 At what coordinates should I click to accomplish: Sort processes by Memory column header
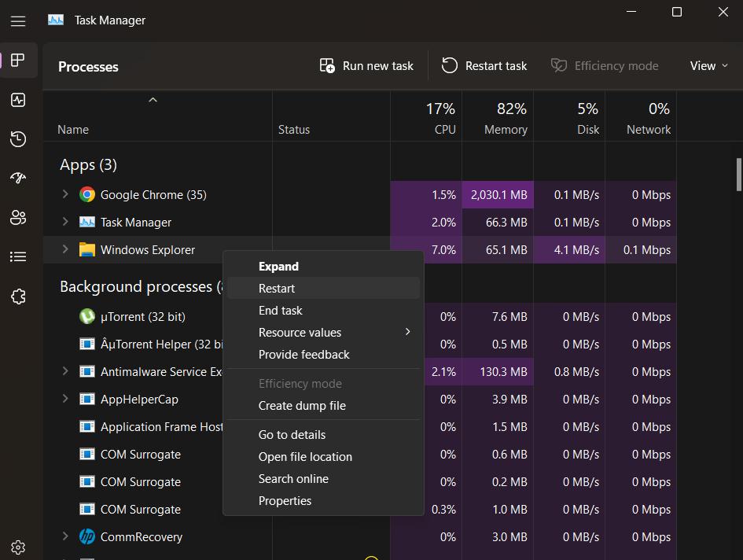(505, 118)
